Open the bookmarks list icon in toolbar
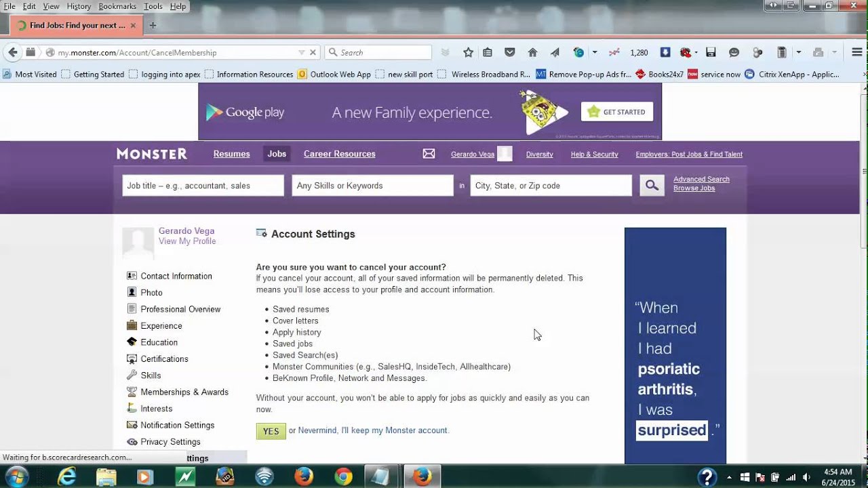The width and height of the screenshot is (868, 488). 488,52
